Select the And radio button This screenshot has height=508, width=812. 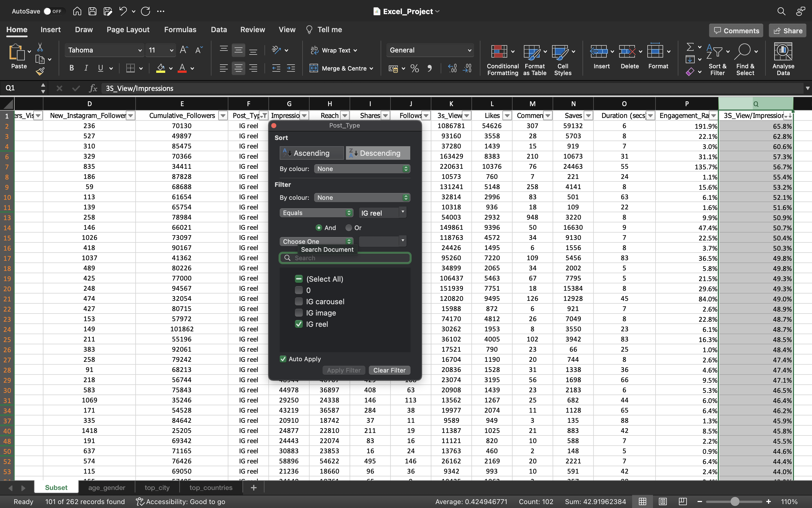pyautogui.click(x=319, y=227)
